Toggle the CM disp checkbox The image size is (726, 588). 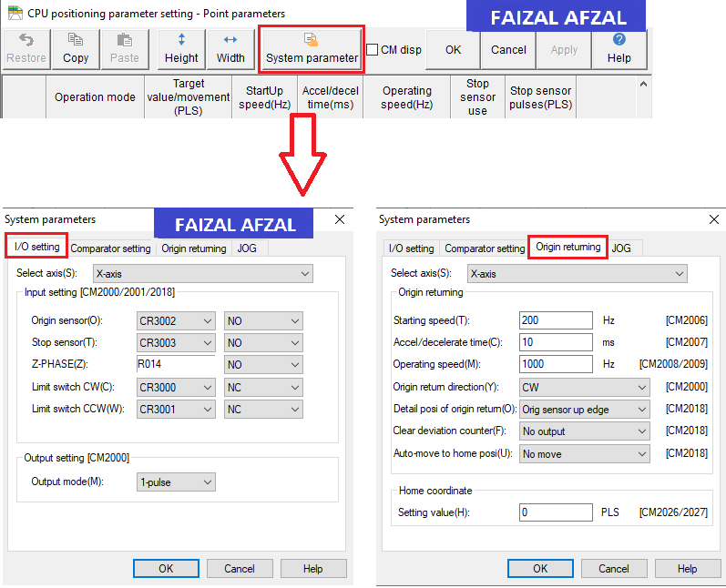click(373, 49)
